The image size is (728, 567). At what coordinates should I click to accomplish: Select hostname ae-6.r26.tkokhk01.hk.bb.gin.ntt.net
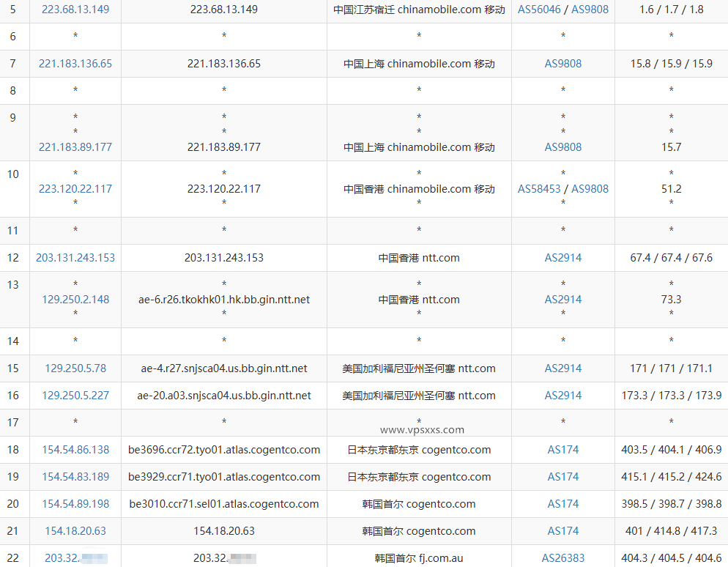pos(224,300)
